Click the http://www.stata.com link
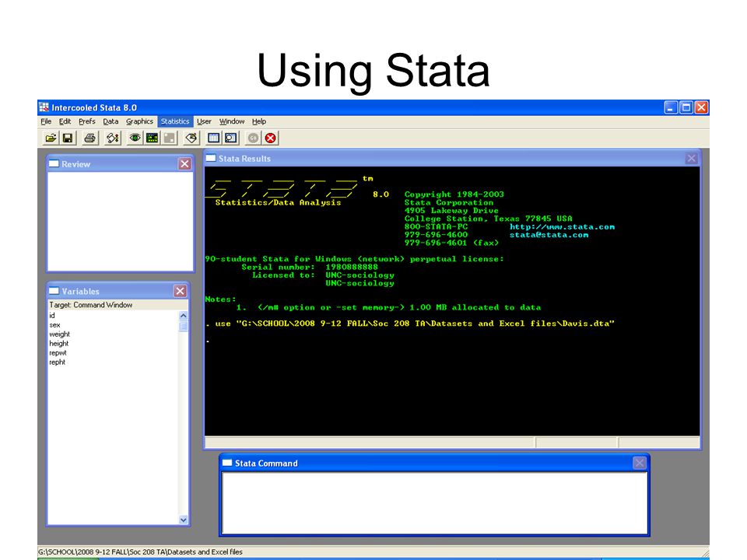This screenshot has height=560, width=747. (562, 226)
